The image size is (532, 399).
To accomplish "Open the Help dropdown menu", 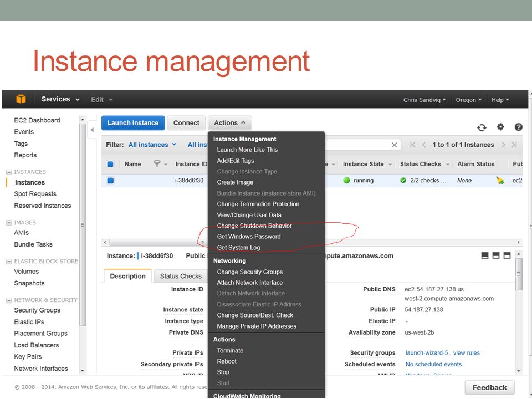I will click(x=500, y=100).
